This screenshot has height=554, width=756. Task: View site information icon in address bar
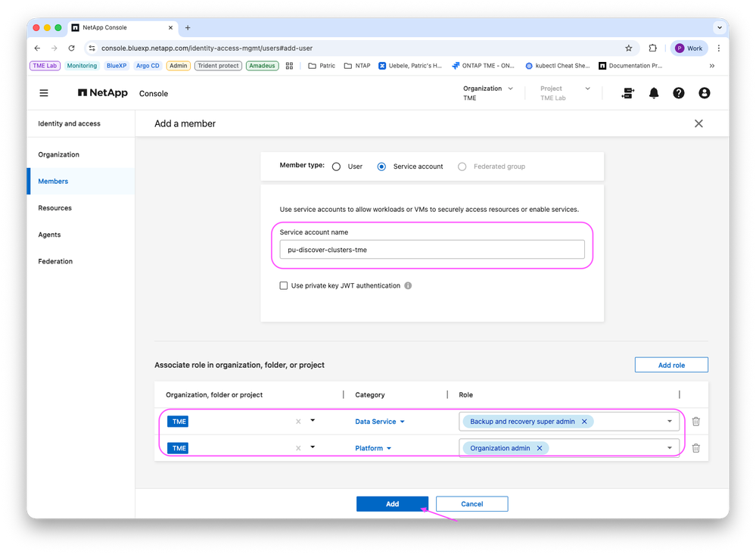pos(92,48)
